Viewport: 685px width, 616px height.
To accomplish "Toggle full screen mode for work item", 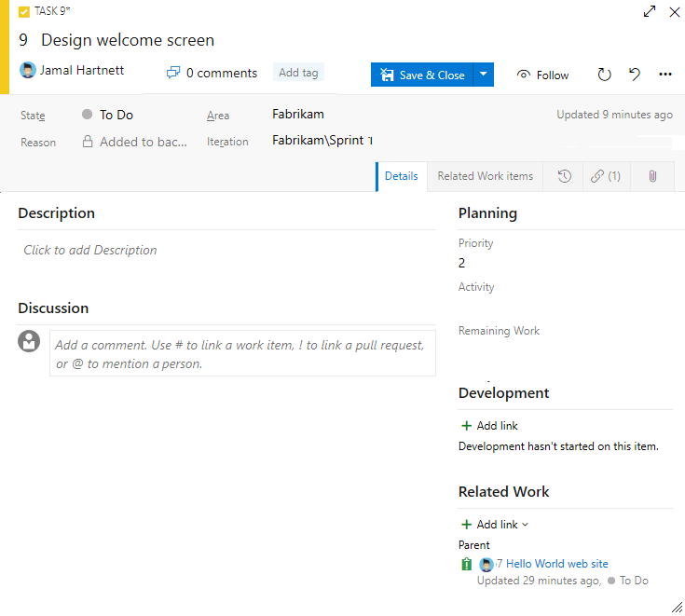I will pos(650,12).
